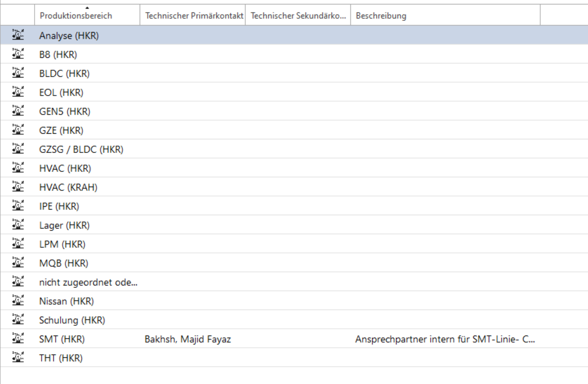Select the SMT (HKR) entry
Image resolution: width=588 pixels, height=384 pixels.
coord(62,339)
